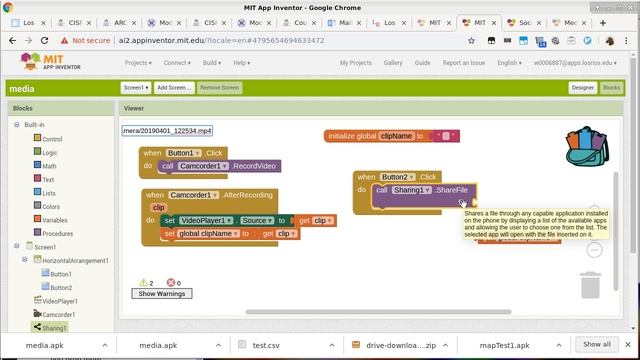This screenshot has height=360, width=640.
Task: Open the Gallery link
Action: click(393, 63)
